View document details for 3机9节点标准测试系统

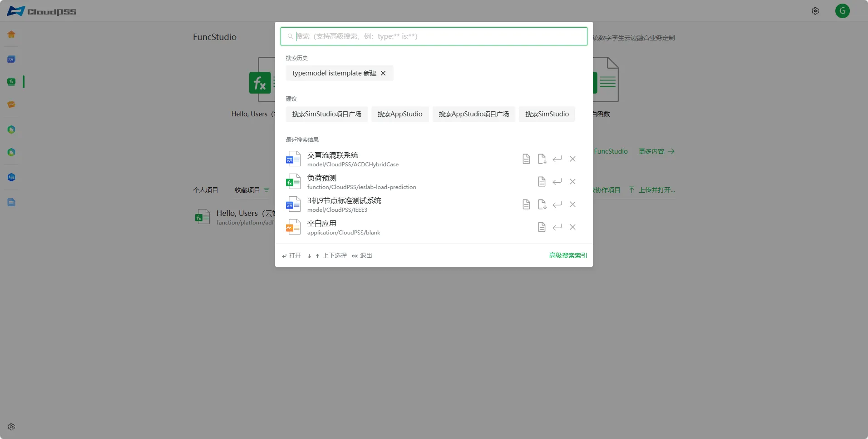pyautogui.click(x=526, y=205)
